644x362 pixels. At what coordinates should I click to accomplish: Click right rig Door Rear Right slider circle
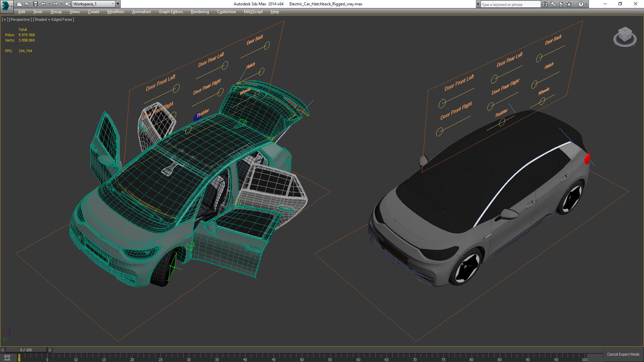[x=490, y=107]
